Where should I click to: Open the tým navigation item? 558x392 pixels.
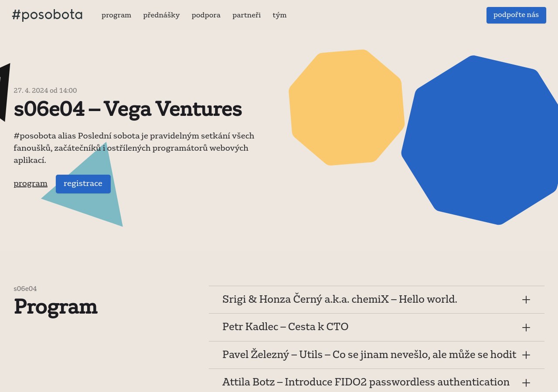point(279,15)
